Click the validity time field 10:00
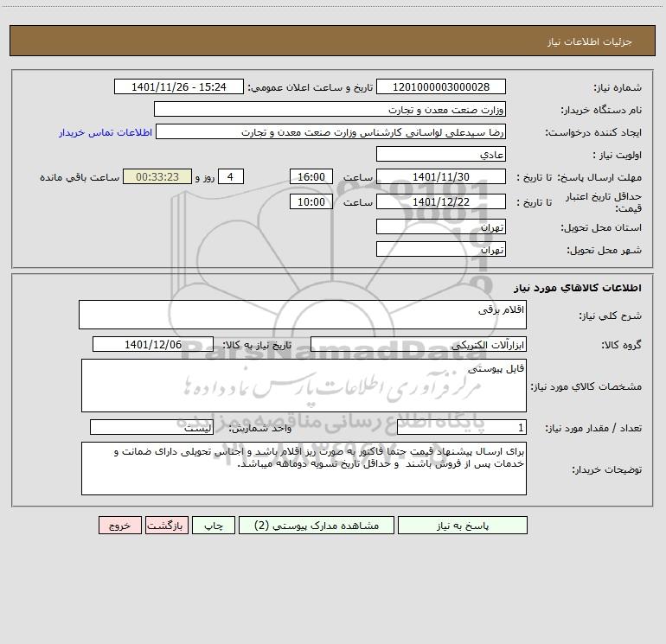The width and height of the screenshot is (666, 644). (x=311, y=201)
